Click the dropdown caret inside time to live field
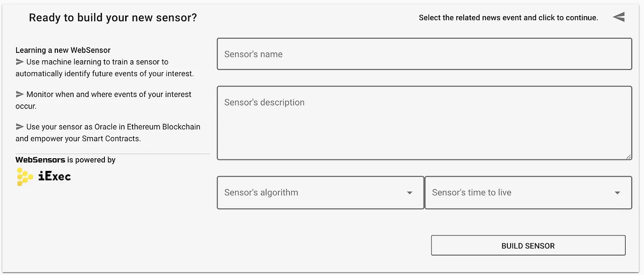The height and width of the screenshot is (275, 644). [x=617, y=193]
